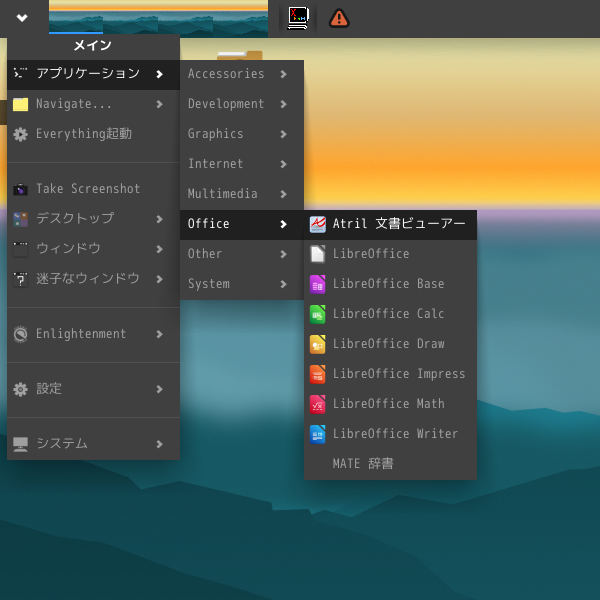Image resolution: width=600 pixels, height=600 pixels.
Task: Click the folder icon on the desktop
Action: click(240, 55)
